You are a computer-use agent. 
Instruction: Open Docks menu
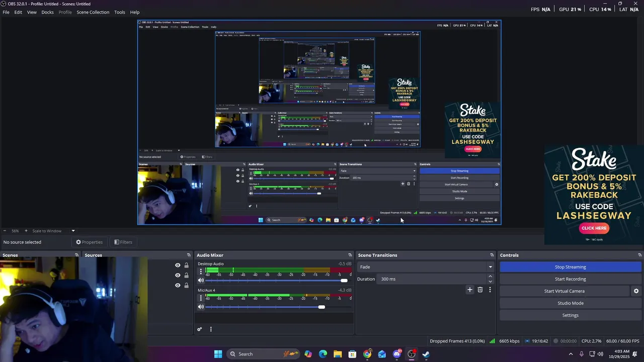pyautogui.click(x=47, y=12)
